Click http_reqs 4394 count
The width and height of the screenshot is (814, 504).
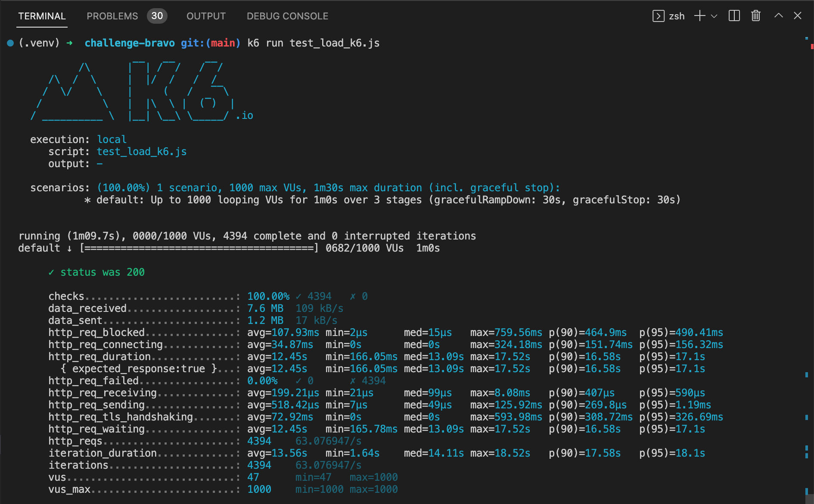click(x=259, y=441)
